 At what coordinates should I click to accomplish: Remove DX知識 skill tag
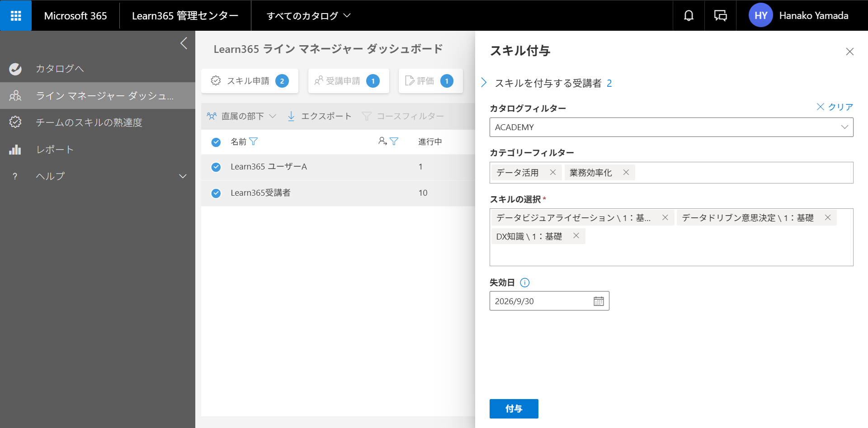(576, 235)
